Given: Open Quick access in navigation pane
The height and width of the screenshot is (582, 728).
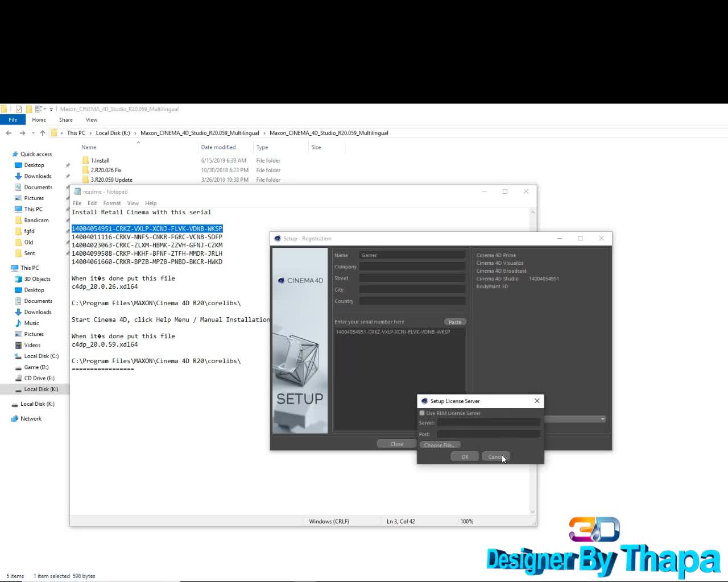Looking at the screenshot, I should point(36,154).
